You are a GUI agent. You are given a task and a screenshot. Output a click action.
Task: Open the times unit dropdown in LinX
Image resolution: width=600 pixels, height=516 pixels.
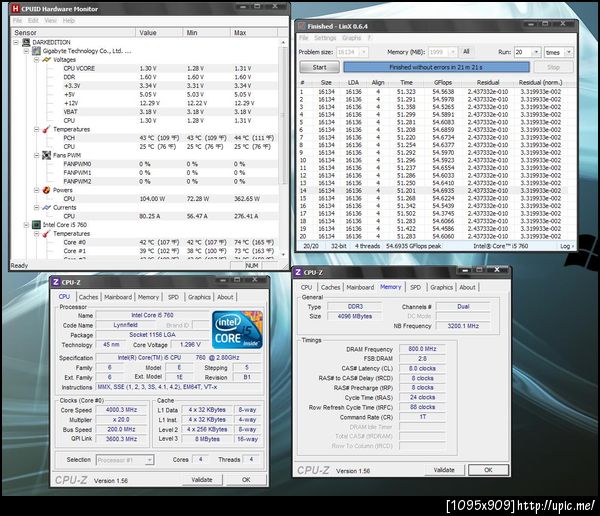pyautogui.click(x=569, y=52)
